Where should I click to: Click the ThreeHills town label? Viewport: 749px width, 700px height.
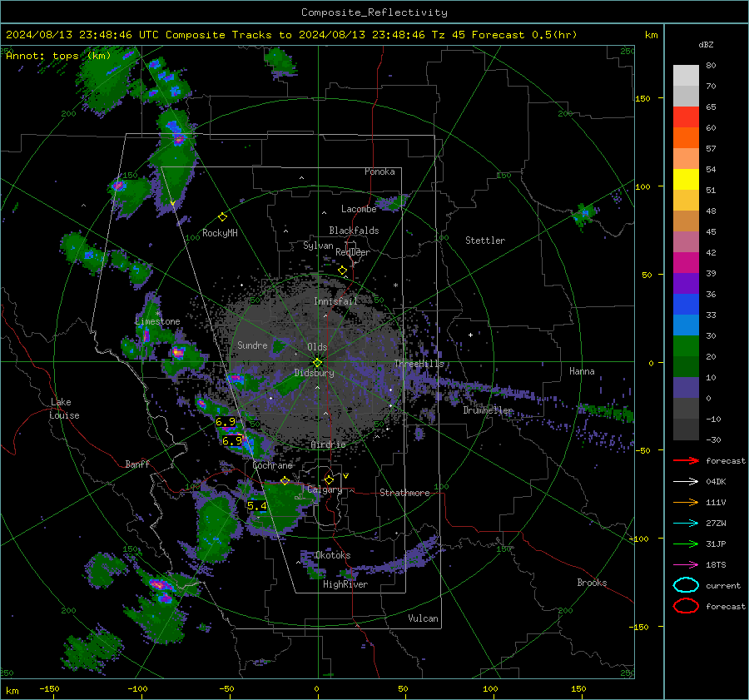tap(419, 364)
